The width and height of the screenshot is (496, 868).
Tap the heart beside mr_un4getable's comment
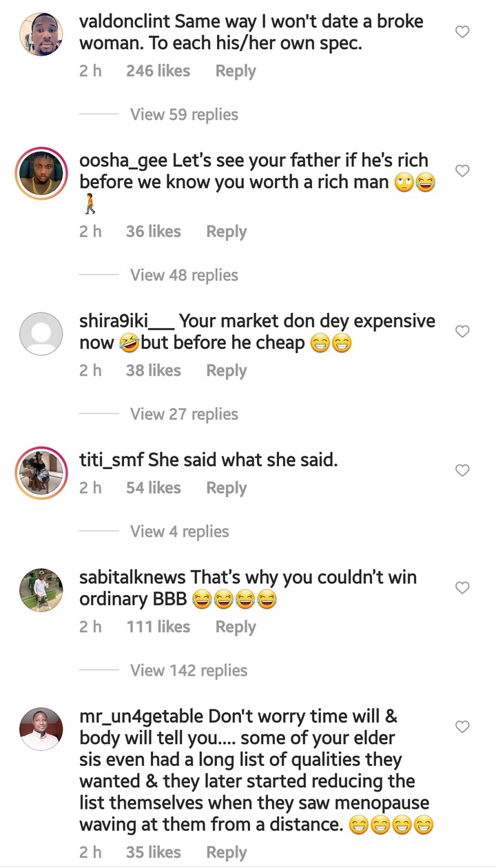(x=463, y=727)
